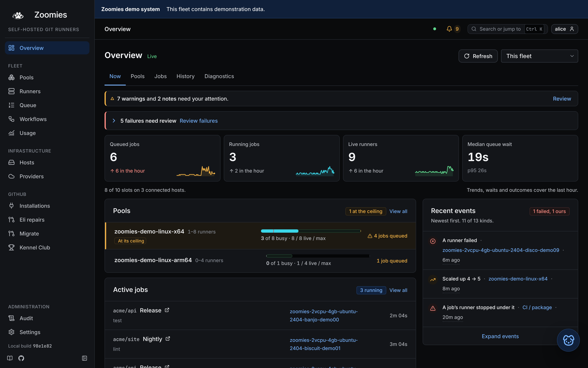The image size is (588, 368).
Task: Click the At its ceiling tag
Action: [x=130, y=241]
